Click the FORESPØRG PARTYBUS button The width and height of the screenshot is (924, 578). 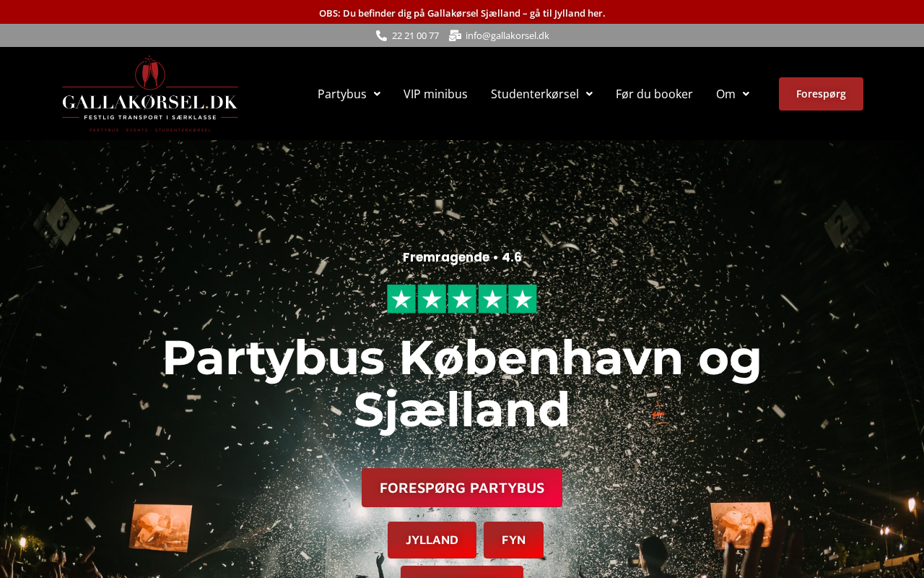point(462,488)
